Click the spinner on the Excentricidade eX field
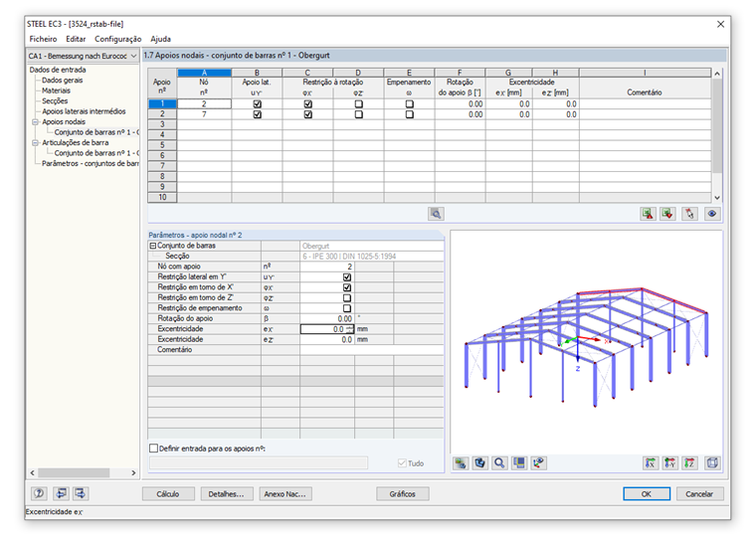 tap(350, 329)
